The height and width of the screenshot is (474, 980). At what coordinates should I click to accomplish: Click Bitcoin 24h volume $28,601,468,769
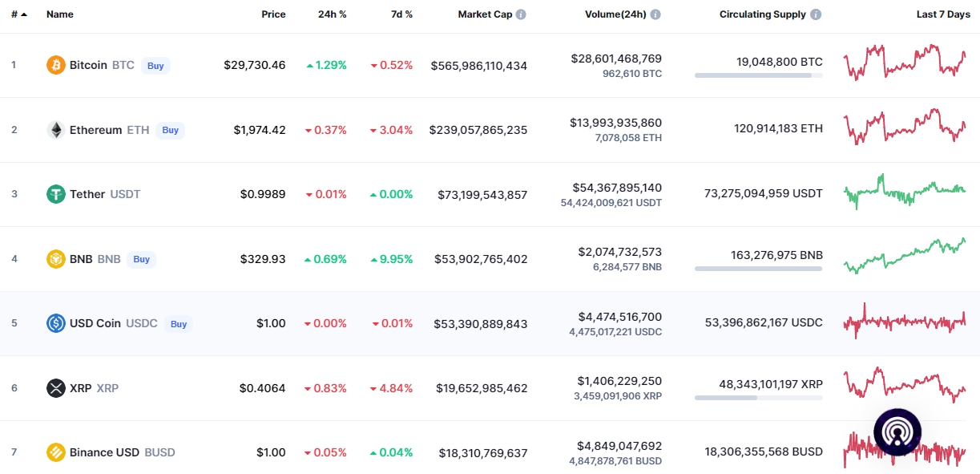616,59
